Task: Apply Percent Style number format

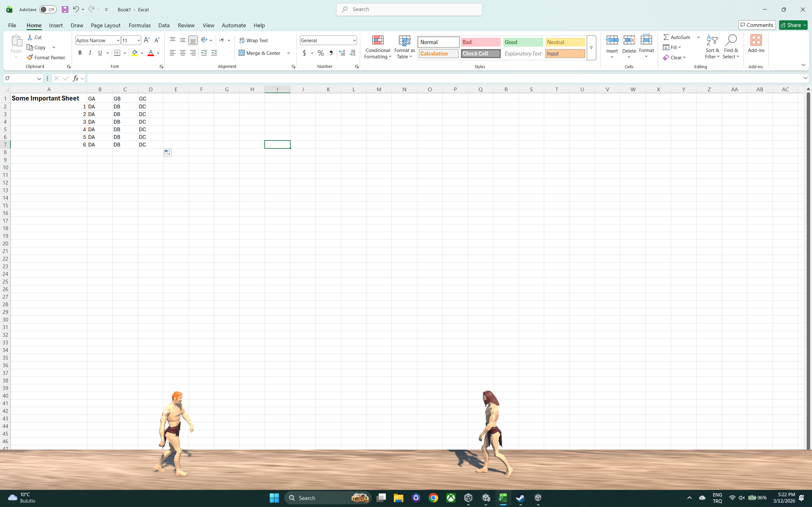Action: 320,53
